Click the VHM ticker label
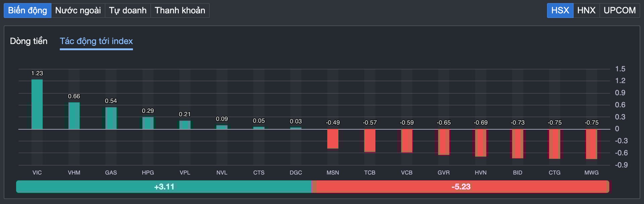This screenshot has height=204, width=644. (74, 172)
